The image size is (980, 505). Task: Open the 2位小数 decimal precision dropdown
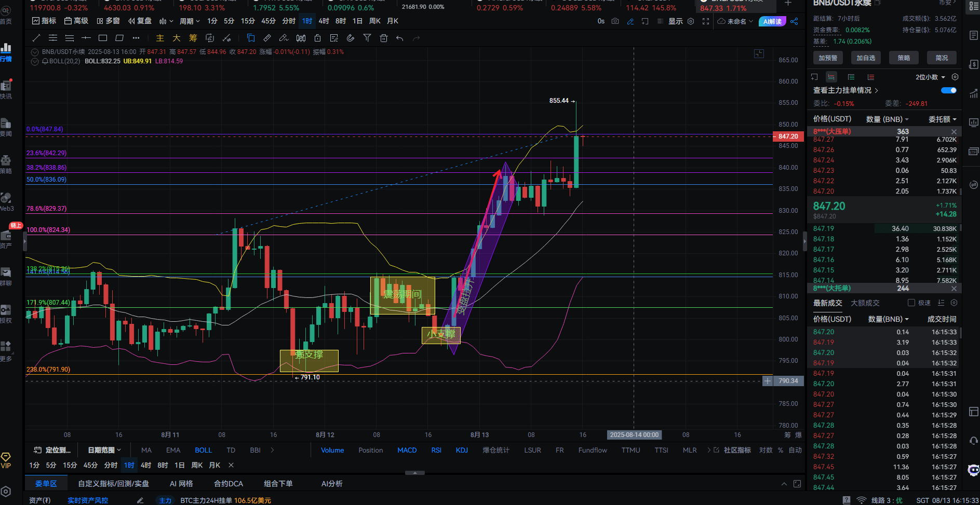(x=930, y=77)
